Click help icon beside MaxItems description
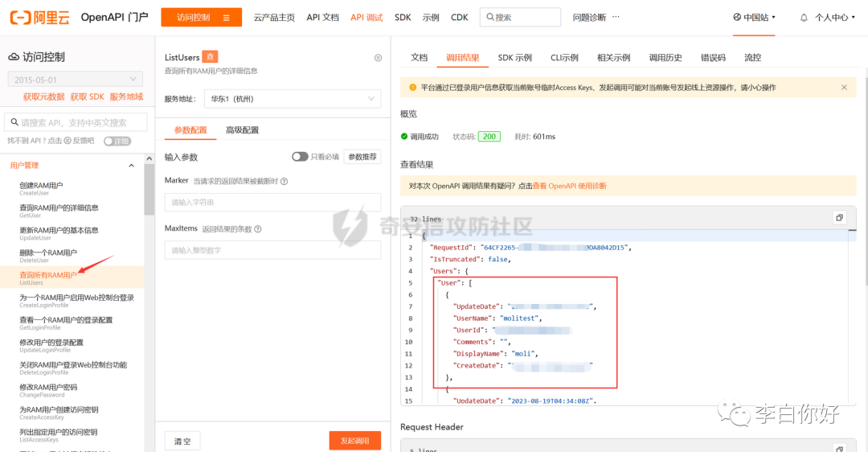This screenshot has height=452, width=868. pos(257,228)
